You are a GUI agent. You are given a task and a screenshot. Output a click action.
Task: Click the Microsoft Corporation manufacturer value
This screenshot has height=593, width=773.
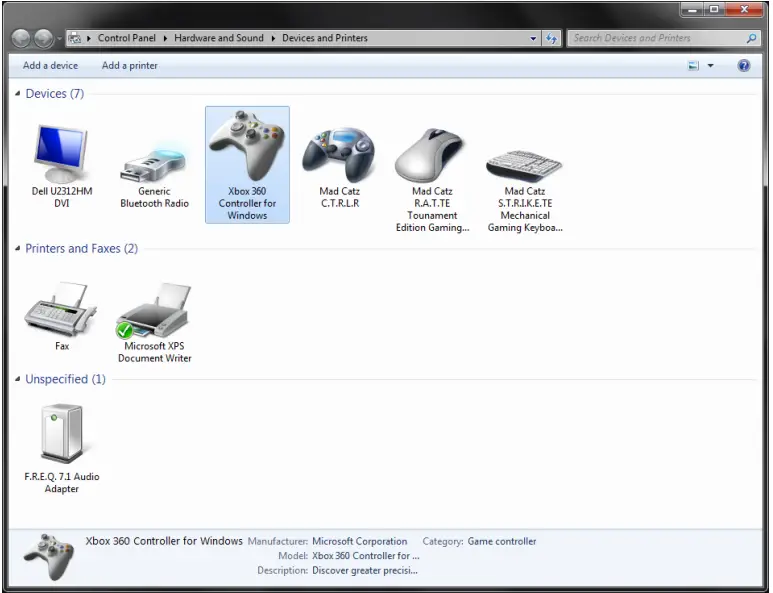(x=360, y=541)
